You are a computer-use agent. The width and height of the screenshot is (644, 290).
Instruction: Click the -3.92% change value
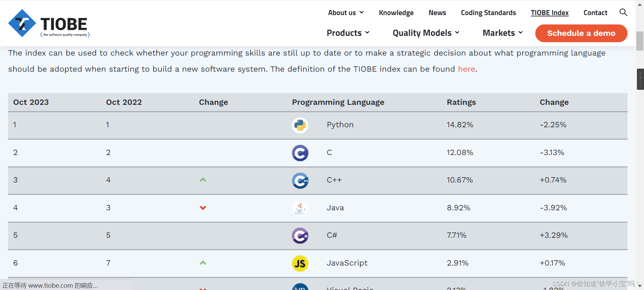coord(553,208)
